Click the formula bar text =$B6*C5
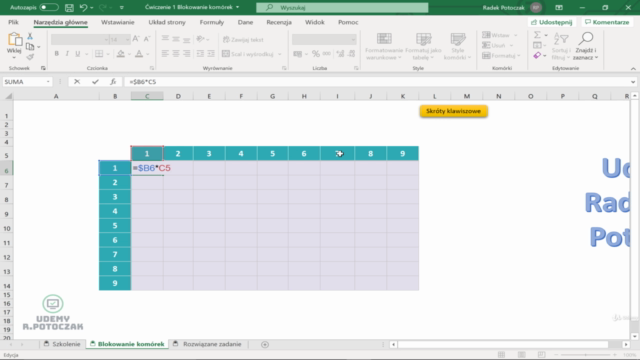The height and width of the screenshot is (360, 640). coord(143,82)
